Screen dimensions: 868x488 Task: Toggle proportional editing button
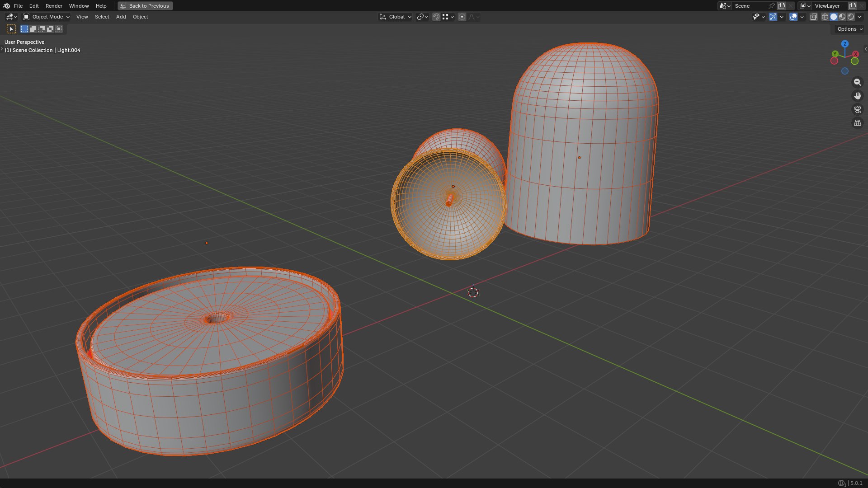(x=462, y=17)
